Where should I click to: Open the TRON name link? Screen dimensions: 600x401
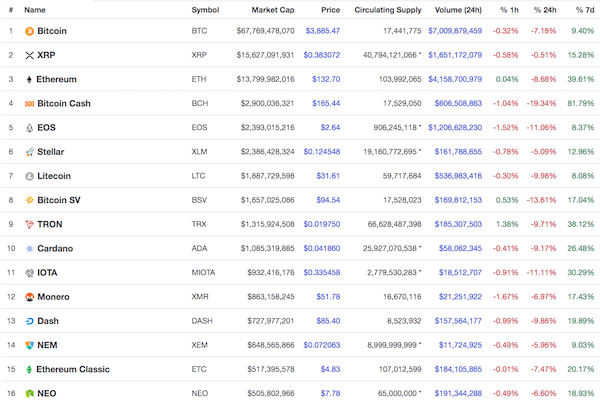coord(50,224)
